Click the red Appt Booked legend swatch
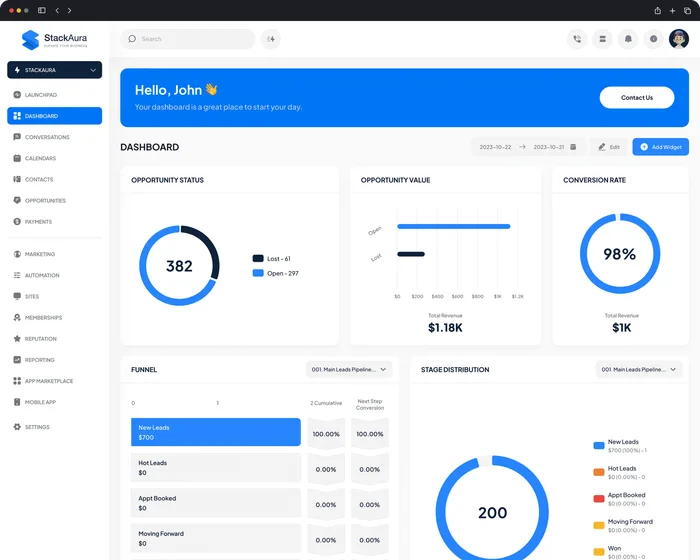Screen dimensions: 700x560 [599, 498]
